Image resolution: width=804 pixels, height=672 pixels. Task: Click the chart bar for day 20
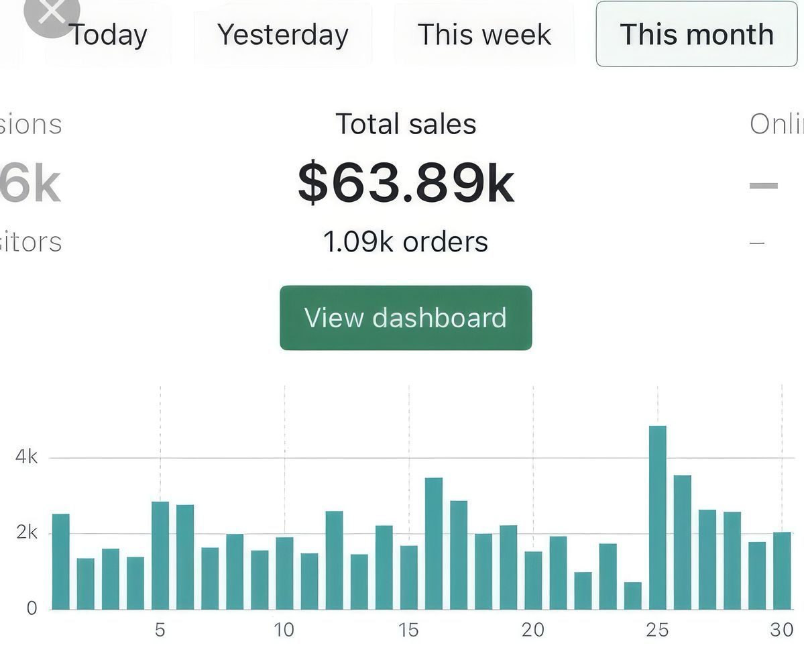(533, 580)
